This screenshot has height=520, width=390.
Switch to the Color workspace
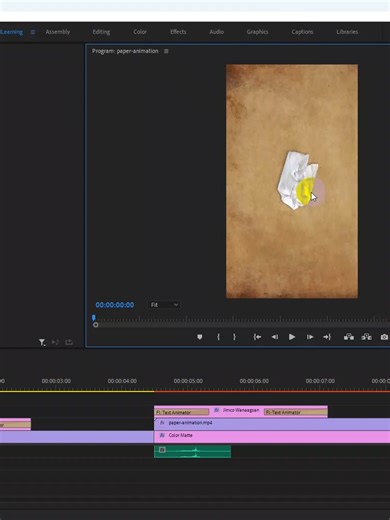(x=140, y=32)
